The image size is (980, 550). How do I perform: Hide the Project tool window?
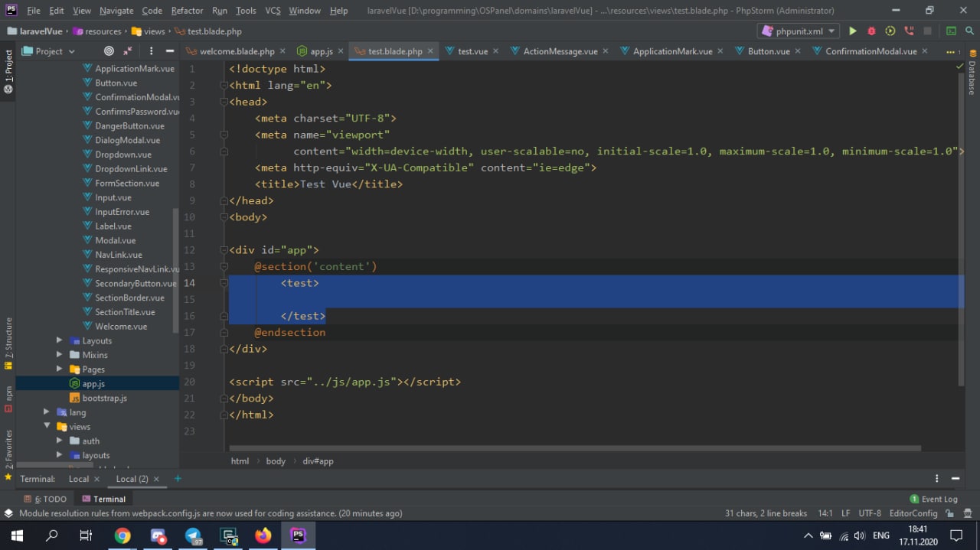coord(170,51)
